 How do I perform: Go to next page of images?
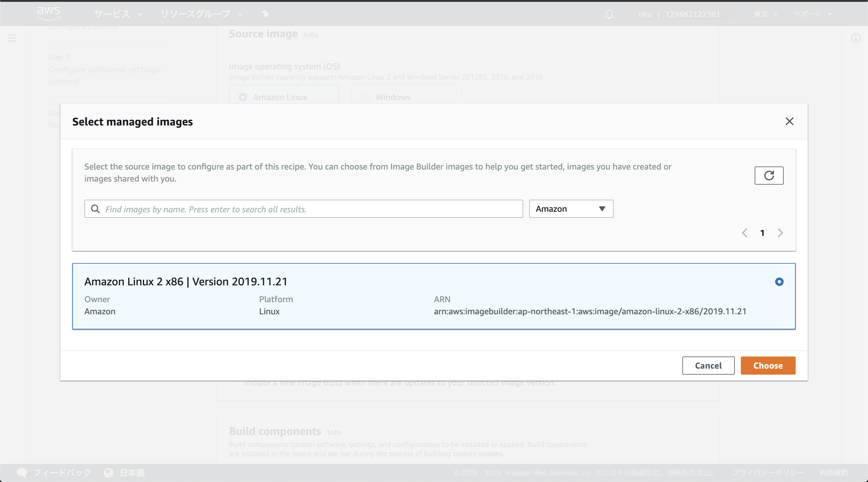click(x=780, y=233)
